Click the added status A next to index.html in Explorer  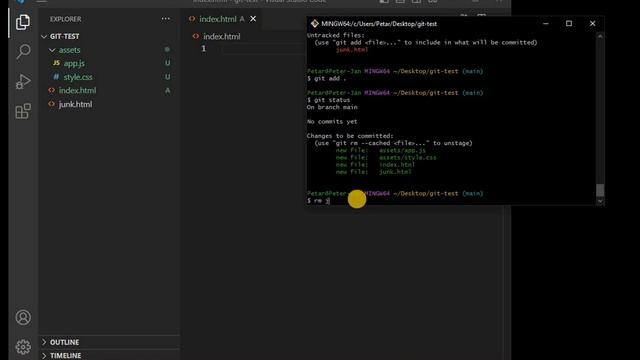click(x=167, y=90)
